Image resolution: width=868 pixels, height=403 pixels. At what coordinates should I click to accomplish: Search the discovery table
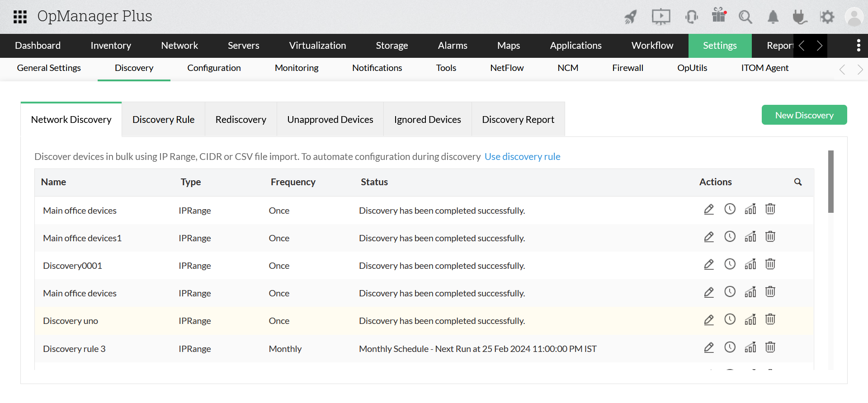[798, 182]
